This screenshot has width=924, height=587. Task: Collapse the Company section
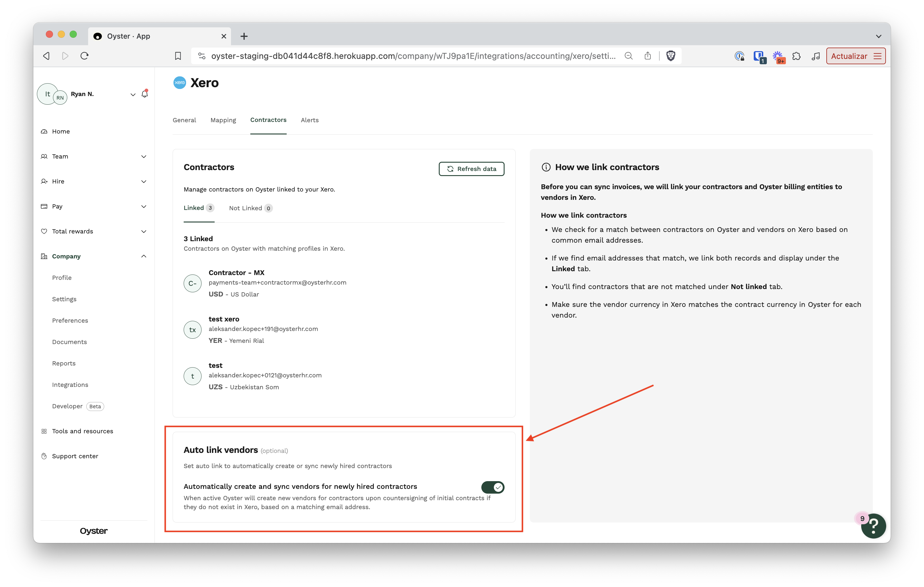point(143,256)
